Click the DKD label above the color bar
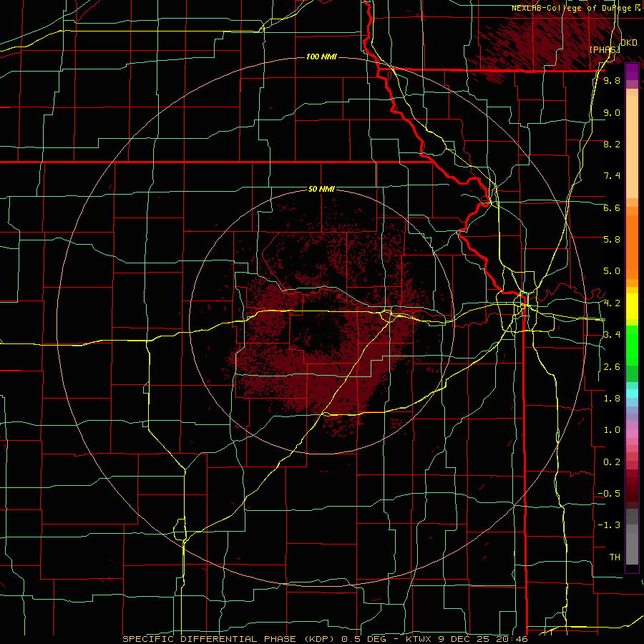This screenshot has height=644, width=644. 629,43
